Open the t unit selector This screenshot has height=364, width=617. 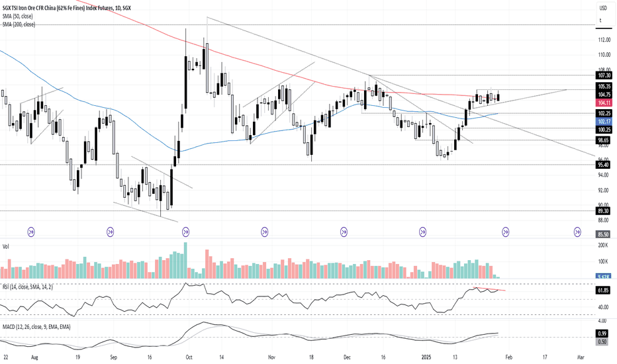click(600, 21)
